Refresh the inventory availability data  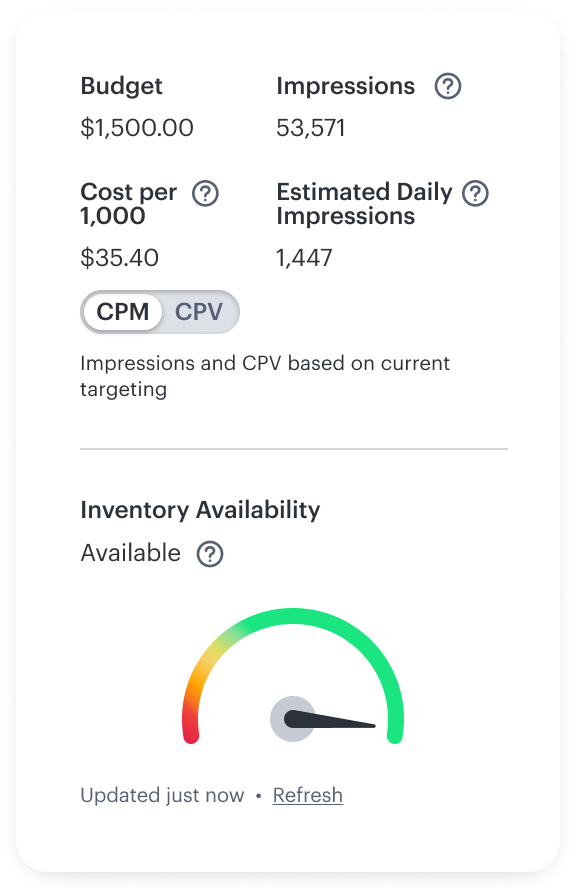tap(308, 795)
